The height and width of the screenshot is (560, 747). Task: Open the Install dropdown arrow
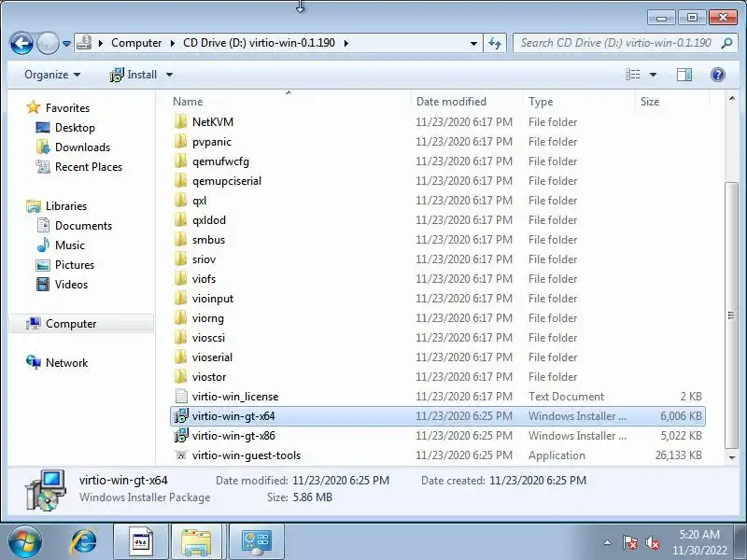(x=169, y=75)
